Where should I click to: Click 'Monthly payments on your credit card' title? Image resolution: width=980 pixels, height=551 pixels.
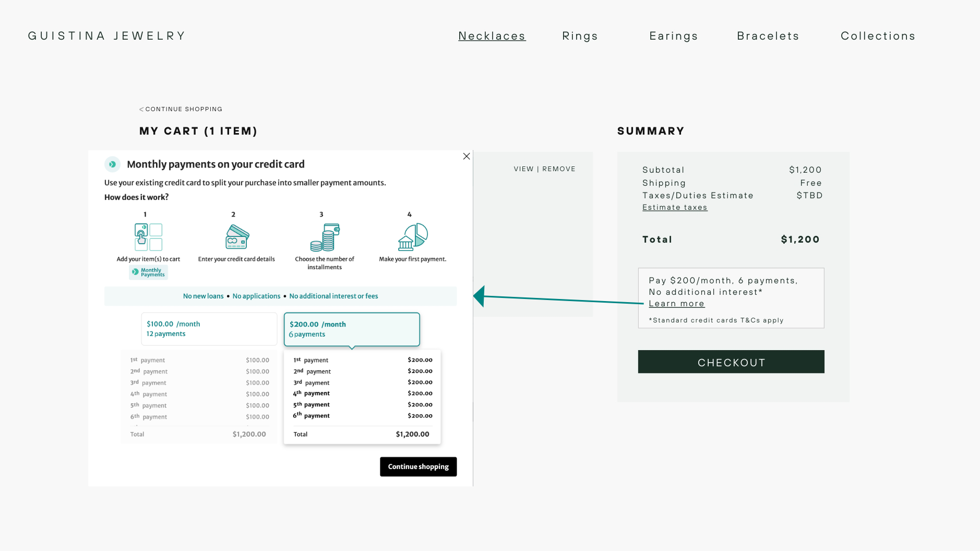(216, 164)
